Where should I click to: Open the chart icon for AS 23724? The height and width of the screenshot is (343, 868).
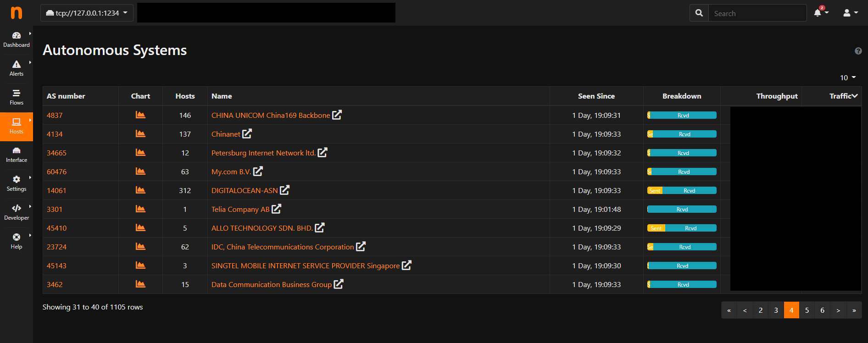[x=140, y=246]
